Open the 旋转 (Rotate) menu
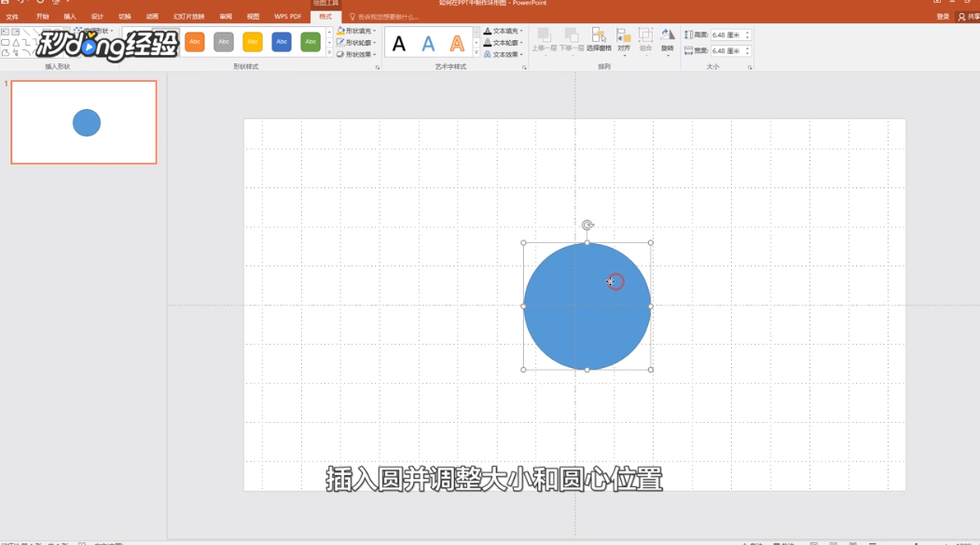This screenshot has width=980, height=545. pyautogui.click(x=668, y=41)
